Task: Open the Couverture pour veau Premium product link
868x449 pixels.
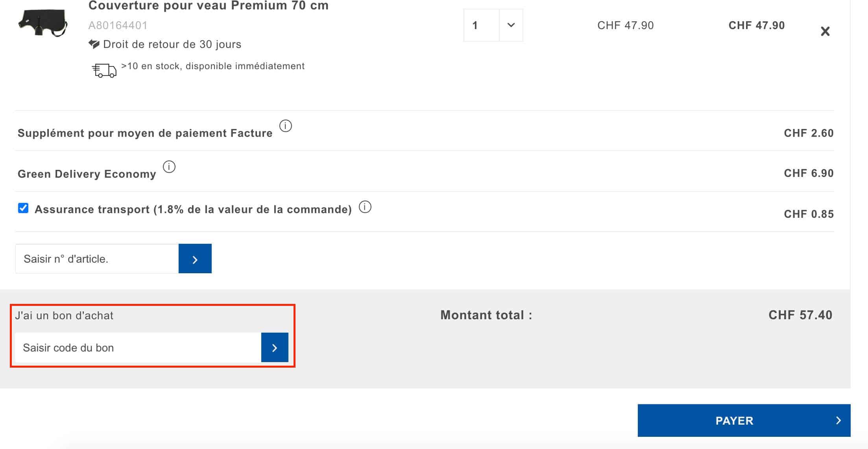Action: click(x=208, y=6)
